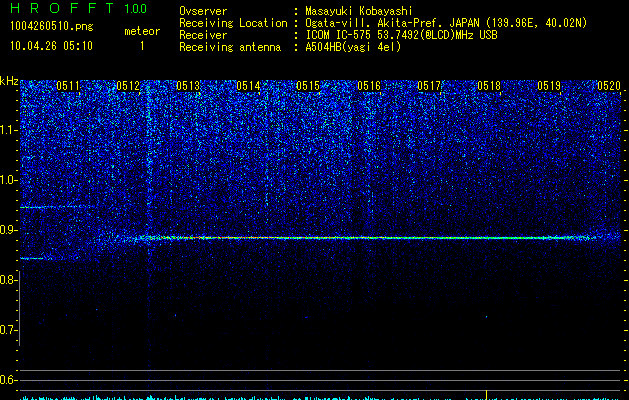This screenshot has height=400, width=629.
Task: Click the Receiver label
Action: pos(203,35)
